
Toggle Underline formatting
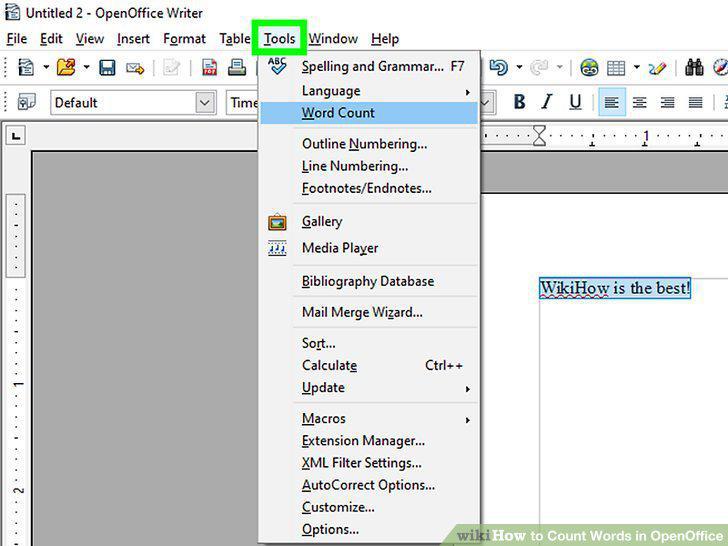pos(575,102)
